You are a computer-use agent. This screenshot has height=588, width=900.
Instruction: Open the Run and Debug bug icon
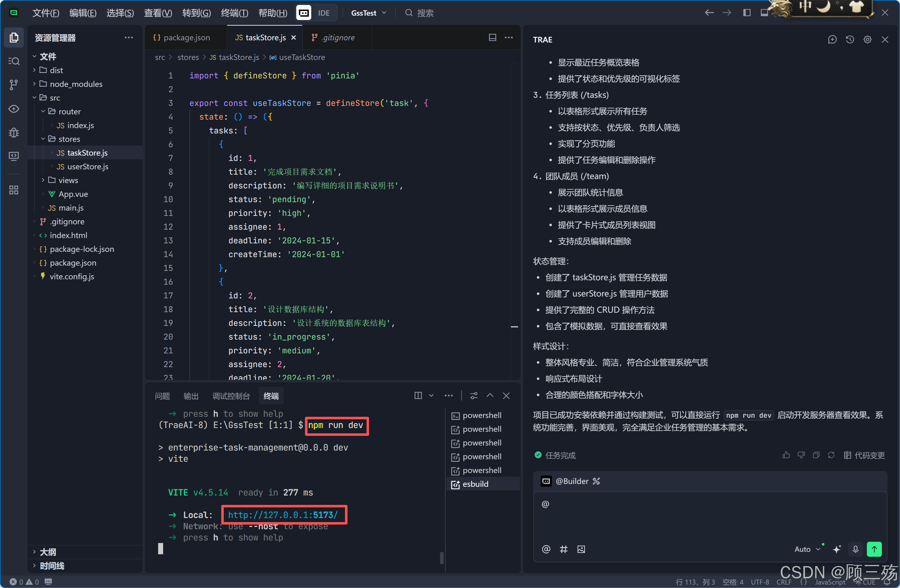coord(14,132)
